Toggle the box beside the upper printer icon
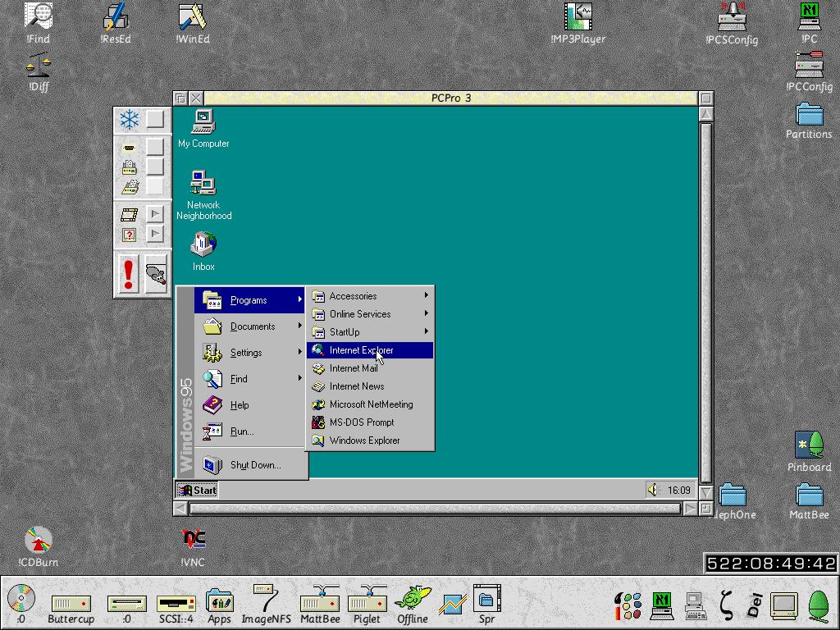This screenshot has width=840, height=630. 155,167
